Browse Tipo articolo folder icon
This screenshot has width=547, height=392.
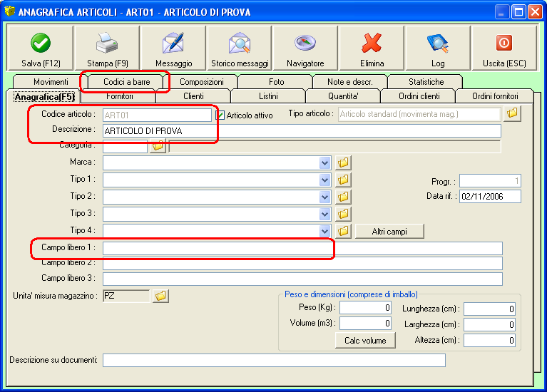(512, 113)
